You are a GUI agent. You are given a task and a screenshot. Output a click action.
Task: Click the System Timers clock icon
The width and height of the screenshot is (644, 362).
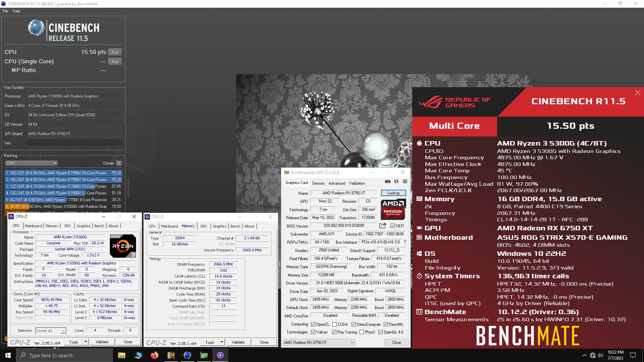pyautogui.click(x=419, y=276)
